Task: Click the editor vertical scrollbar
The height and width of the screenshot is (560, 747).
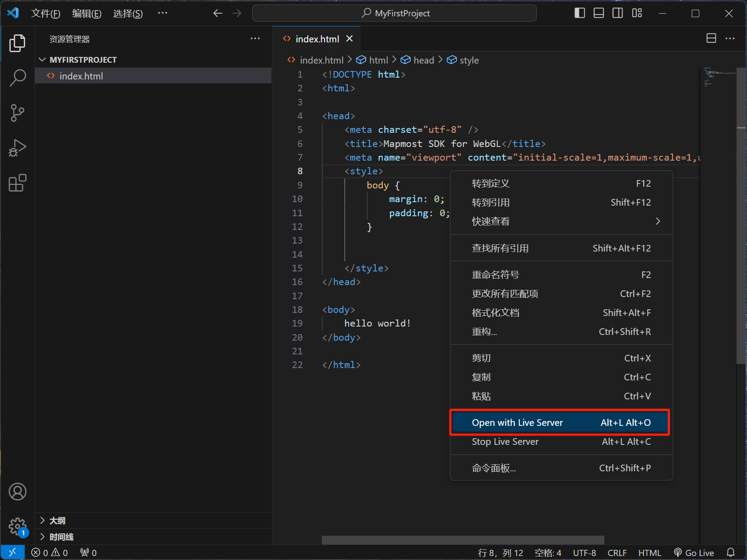Action: pos(741,216)
